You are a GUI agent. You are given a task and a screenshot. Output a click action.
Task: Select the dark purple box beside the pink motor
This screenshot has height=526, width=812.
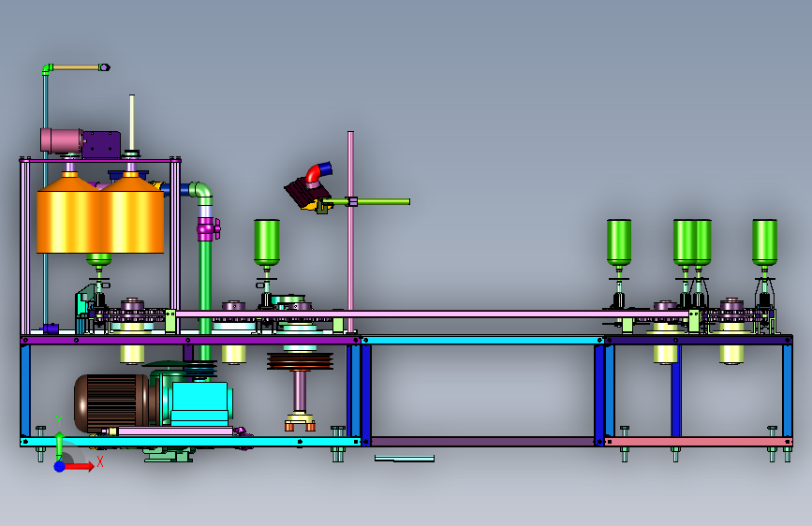[101, 144]
